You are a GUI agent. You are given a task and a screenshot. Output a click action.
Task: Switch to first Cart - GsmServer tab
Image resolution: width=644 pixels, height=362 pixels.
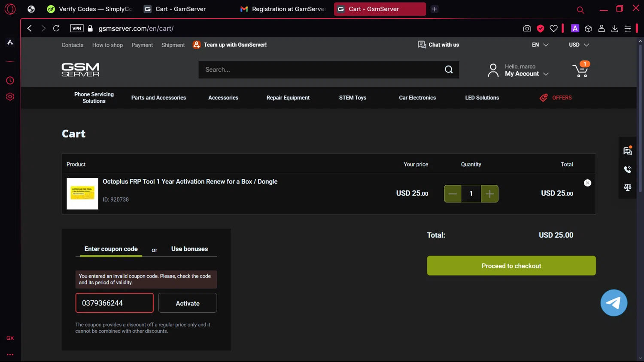click(x=187, y=9)
